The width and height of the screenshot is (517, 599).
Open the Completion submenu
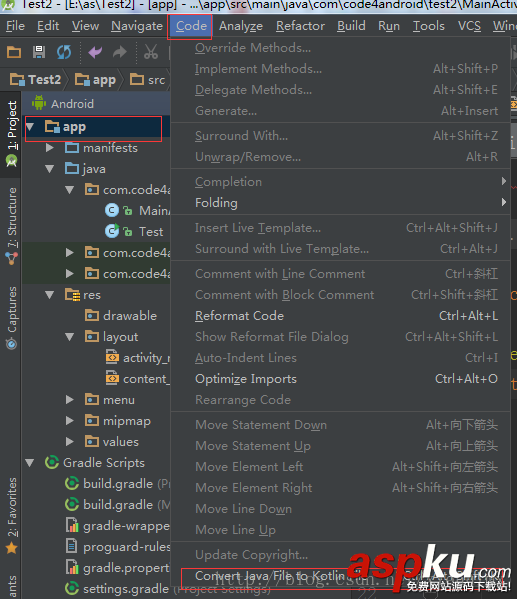[340, 181]
